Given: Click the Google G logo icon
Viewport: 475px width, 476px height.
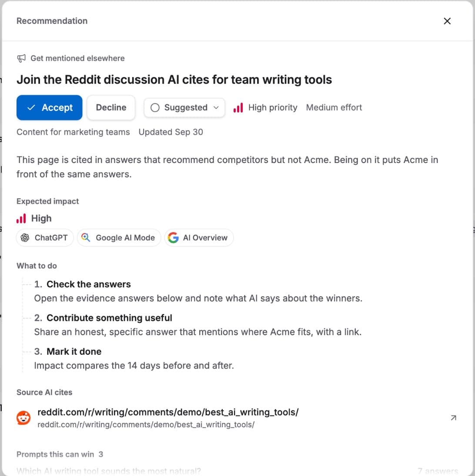Looking at the screenshot, I should [173, 237].
